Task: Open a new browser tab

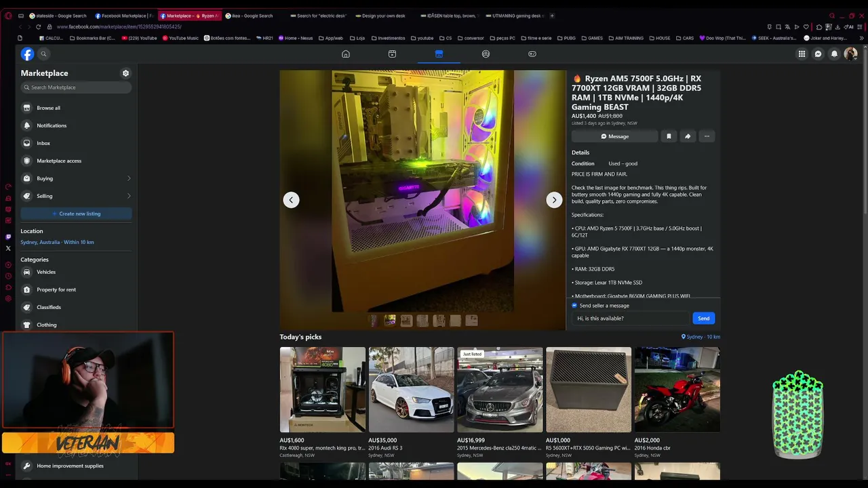Action: coord(552,16)
